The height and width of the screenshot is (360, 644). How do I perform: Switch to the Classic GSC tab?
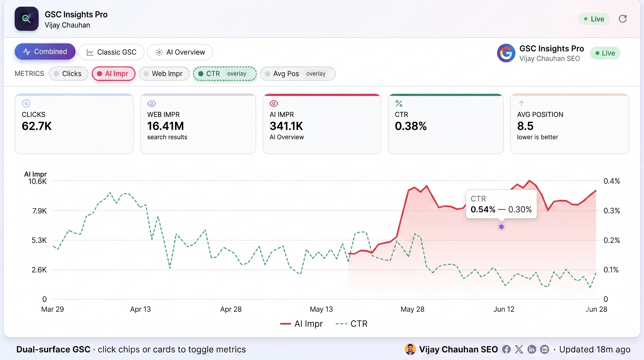click(111, 52)
